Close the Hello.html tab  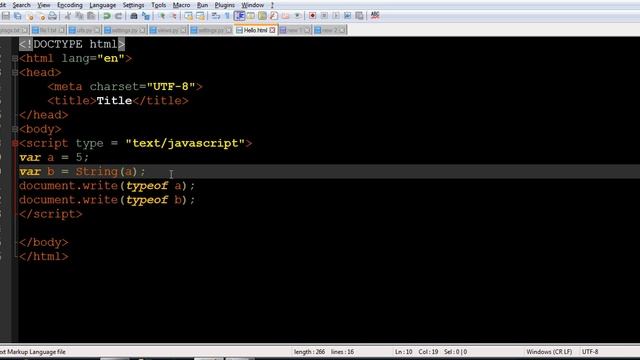click(272, 30)
